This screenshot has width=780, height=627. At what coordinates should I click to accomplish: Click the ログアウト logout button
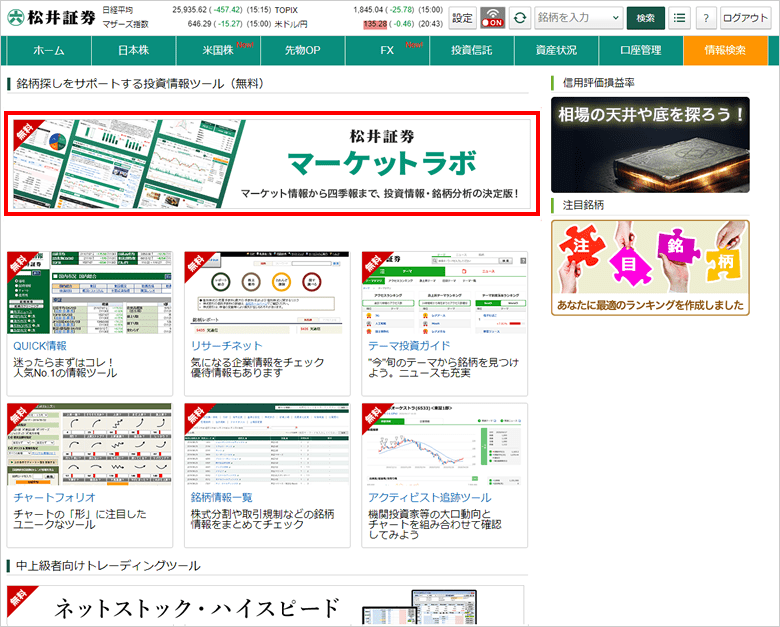(746, 18)
